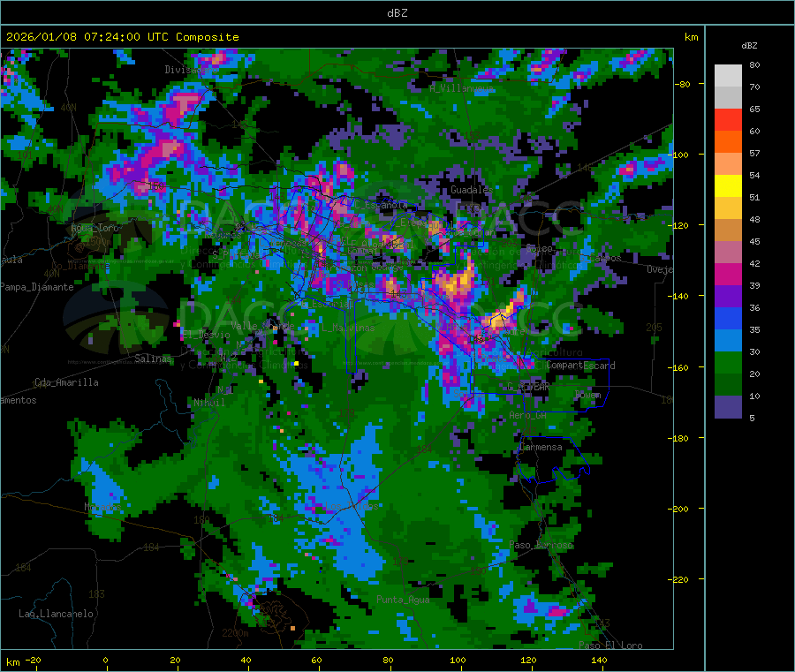Select the Punta_Agua label
This screenshot has height=672, width=795.
pyautogui.click(x=403, y=600)
